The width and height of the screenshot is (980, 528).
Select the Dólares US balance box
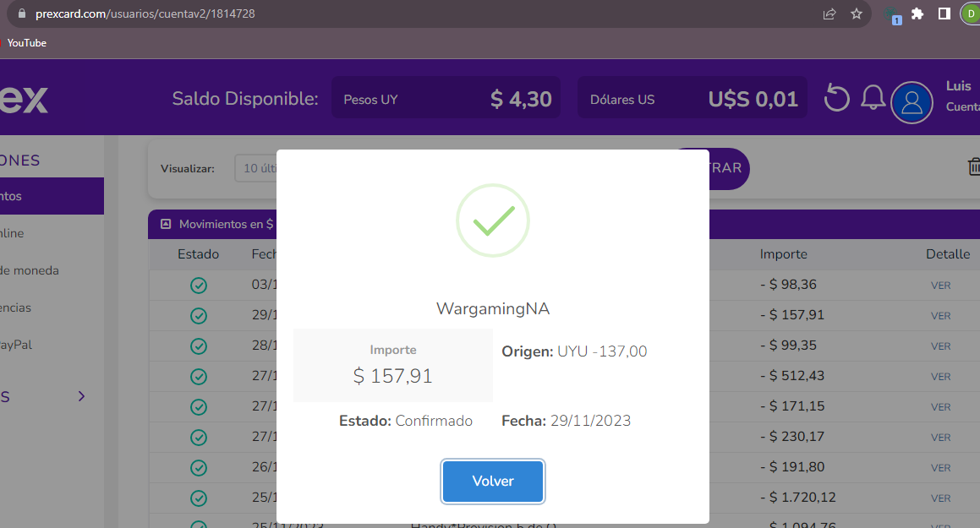click(692, 98)
